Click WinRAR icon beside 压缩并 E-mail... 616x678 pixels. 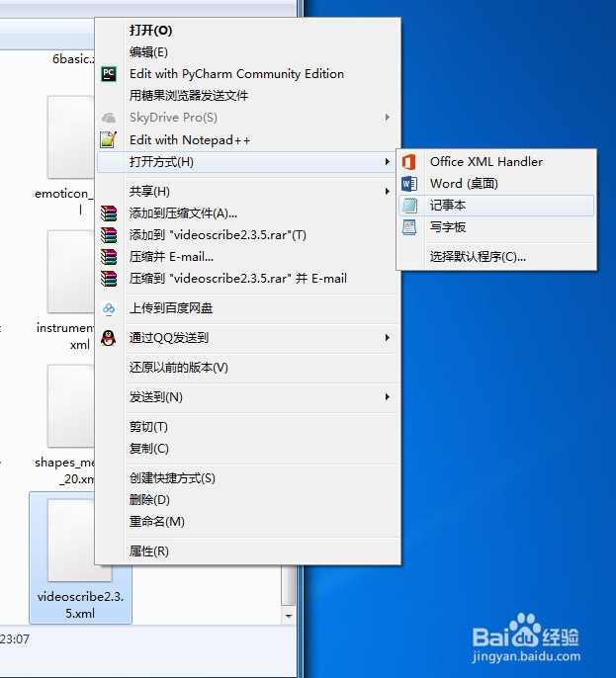coord(109,257)
